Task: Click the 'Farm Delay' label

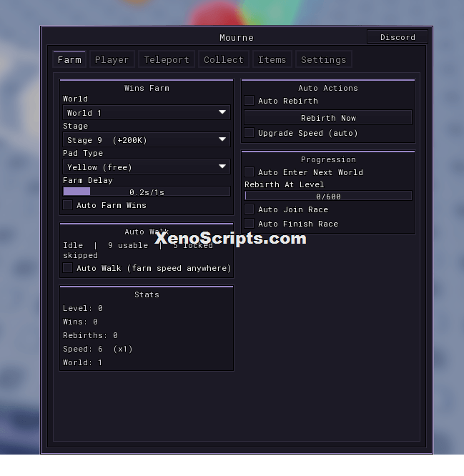Action: 88,180
